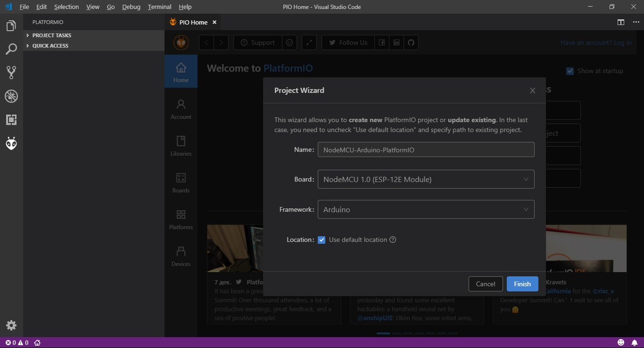Open the Search view in activity bar
The height and width of the screenshot is (348, 644).
tap(11, 49)
